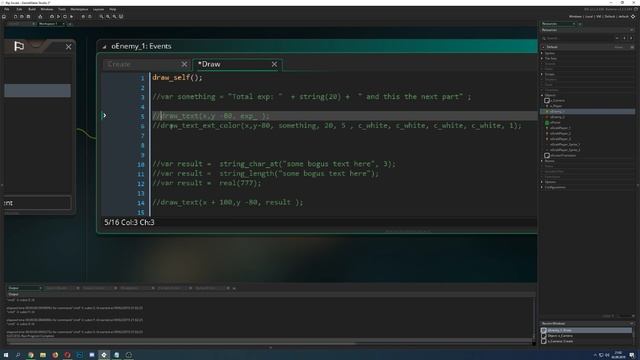Open the Resources panel header dropdown
640x360 pixels.
point(632,30)
